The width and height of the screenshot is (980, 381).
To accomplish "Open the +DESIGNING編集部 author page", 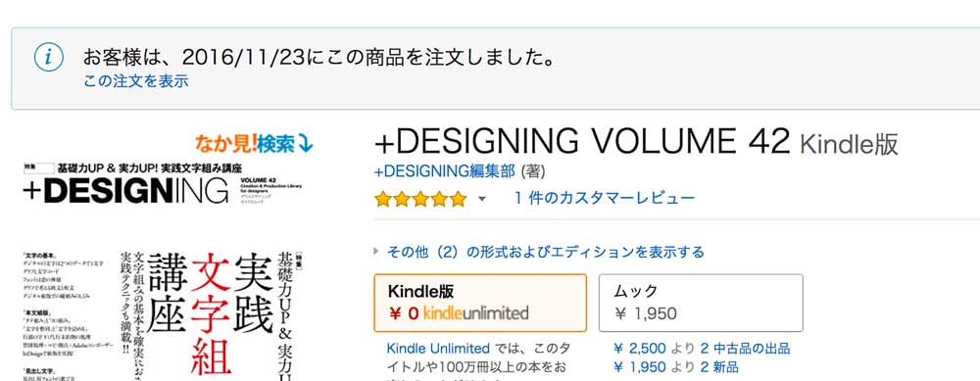I will 444,171.
